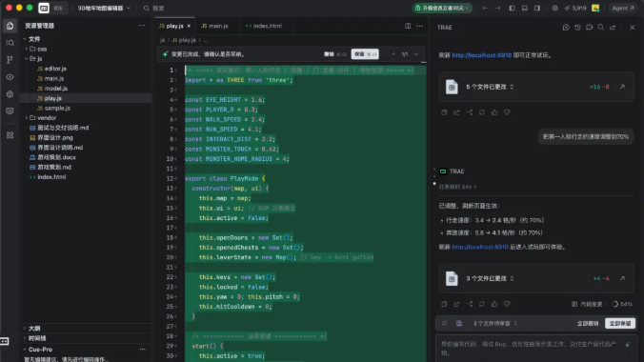
Task: Click the title bar search field
Action: tap(154, 8)
